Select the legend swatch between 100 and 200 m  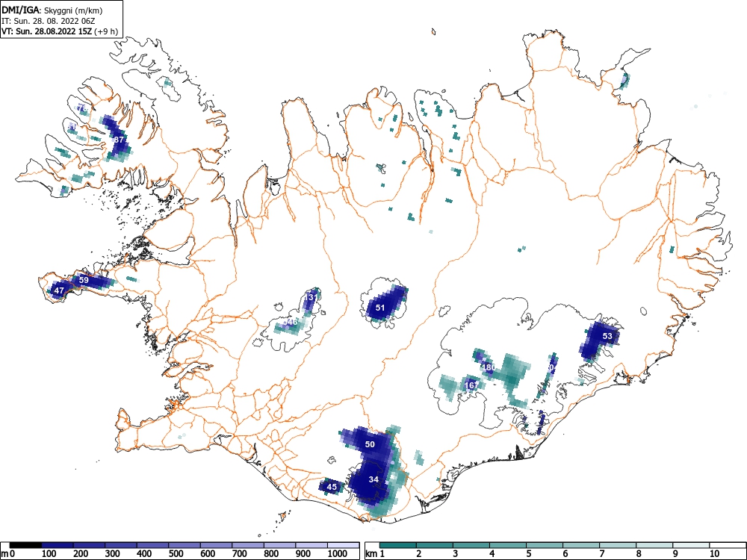[58, 545]
